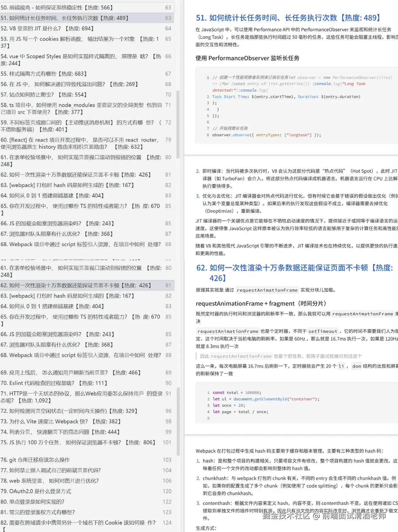Click code line observer.observe({ entryTypes: ["longtask"] })
Image resolution: width=398 pixels, height=532 pixels.
click(266, 135)
